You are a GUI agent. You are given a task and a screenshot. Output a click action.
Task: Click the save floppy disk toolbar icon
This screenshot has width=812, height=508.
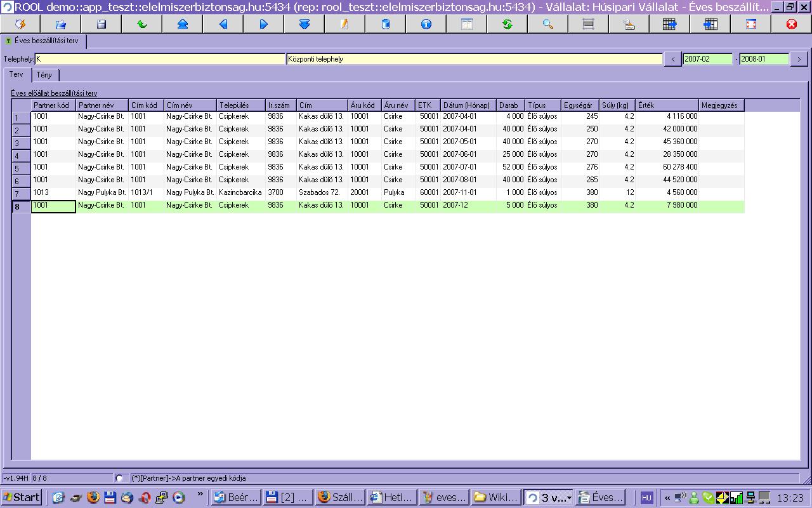point(101,24)
